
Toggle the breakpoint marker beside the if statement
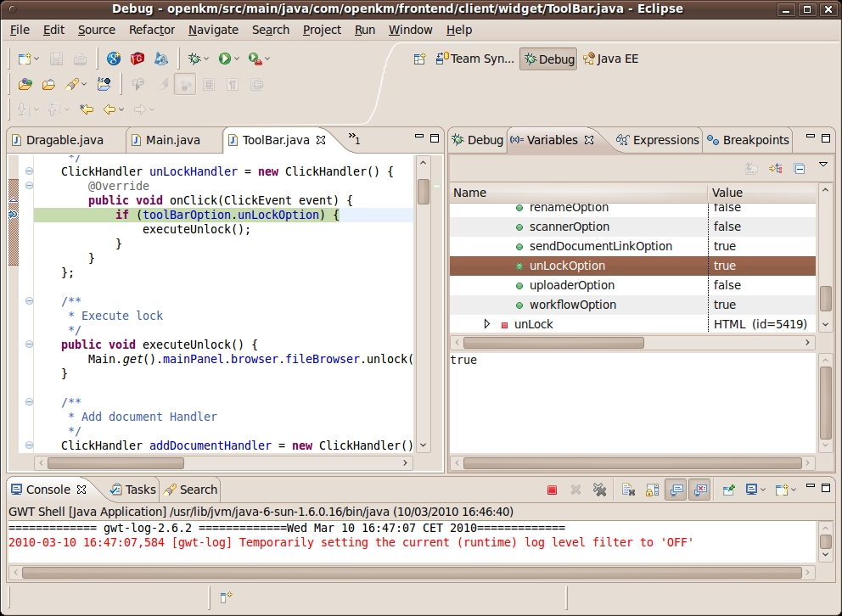pos(14,215)
